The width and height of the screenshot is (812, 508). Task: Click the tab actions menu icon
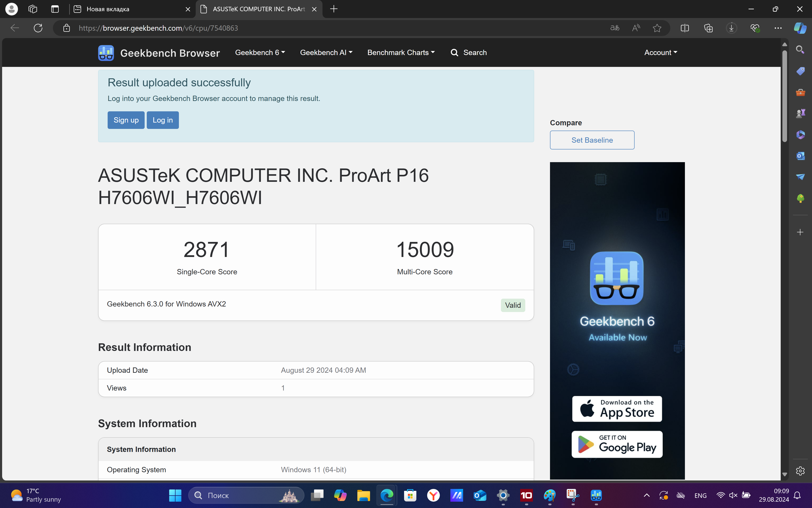(55, 9)
